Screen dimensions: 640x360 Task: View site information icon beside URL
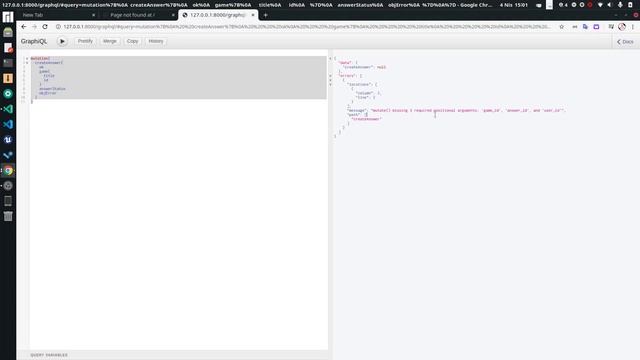58,27
